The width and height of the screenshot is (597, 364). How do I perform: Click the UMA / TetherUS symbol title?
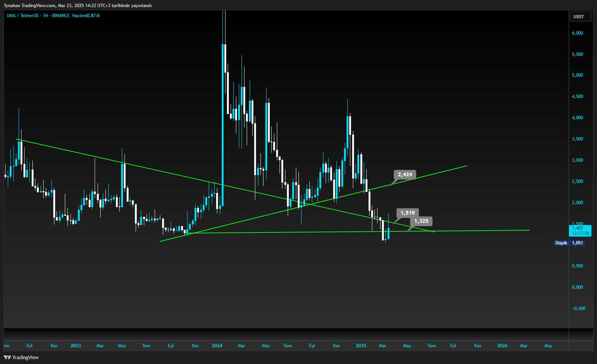(x=22, y=16)
